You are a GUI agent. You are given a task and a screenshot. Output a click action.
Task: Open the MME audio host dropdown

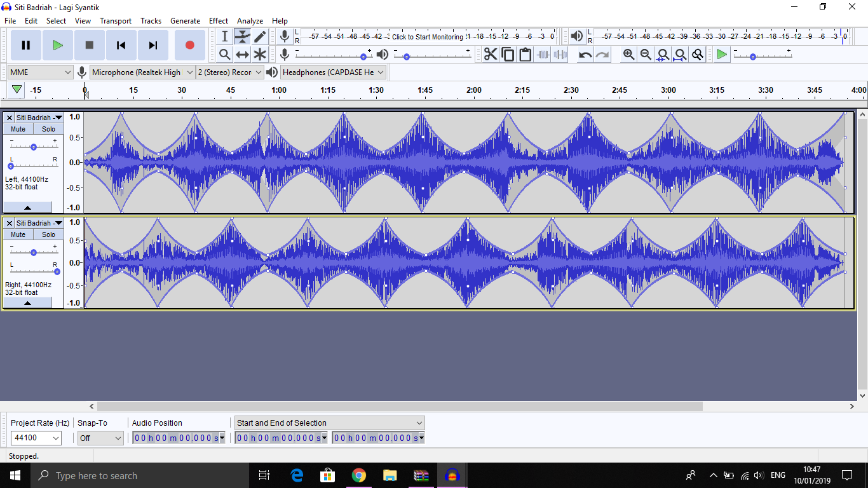[41, 72]
